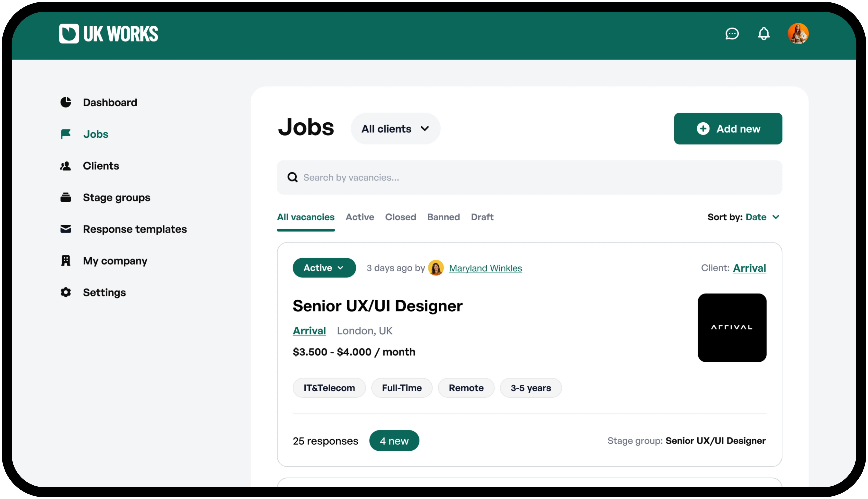The image size is (868, 499).
Task: Open Maryland Winkles profile link
Action: point(485,268)
